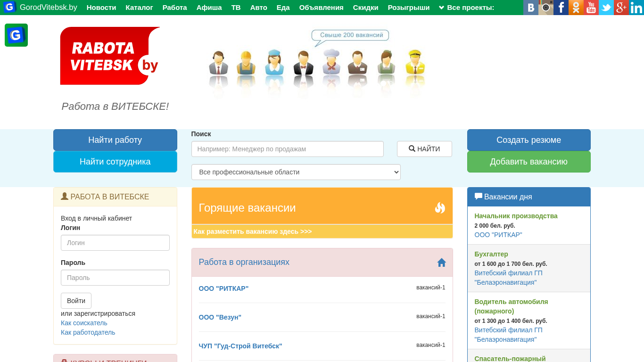Open the YouTube social icon

(x=591, y=8)
